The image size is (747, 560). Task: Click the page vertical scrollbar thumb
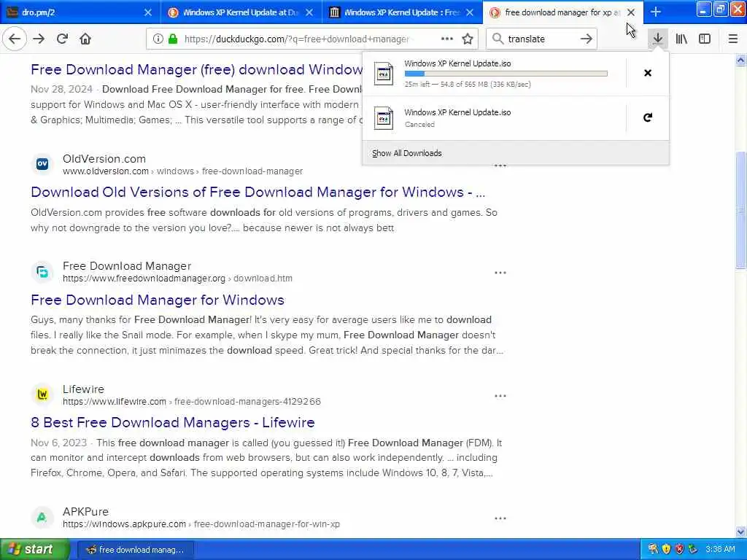click(x=741, y=209)
